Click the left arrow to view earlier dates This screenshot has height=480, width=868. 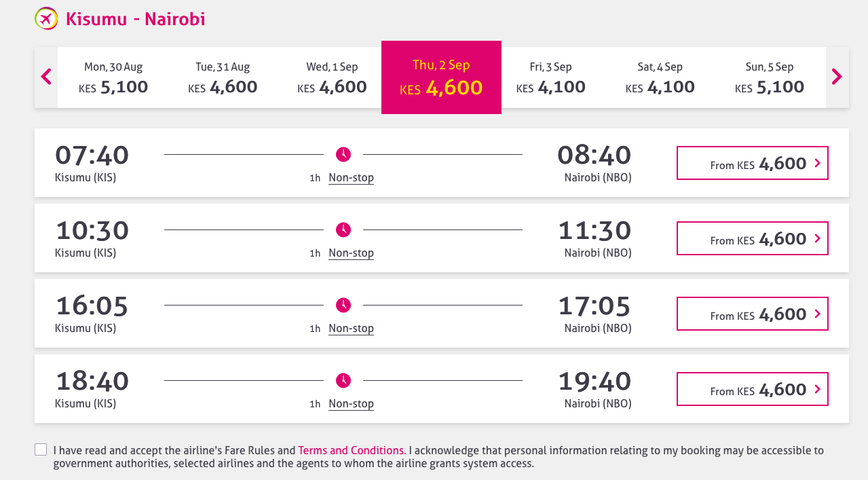click(45, 77)
